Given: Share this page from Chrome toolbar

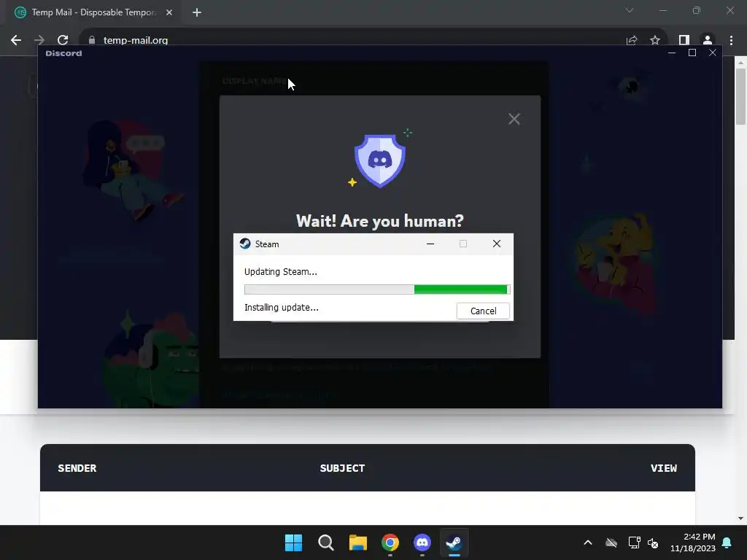Looking at the screenshot, I should click(632, 40).
